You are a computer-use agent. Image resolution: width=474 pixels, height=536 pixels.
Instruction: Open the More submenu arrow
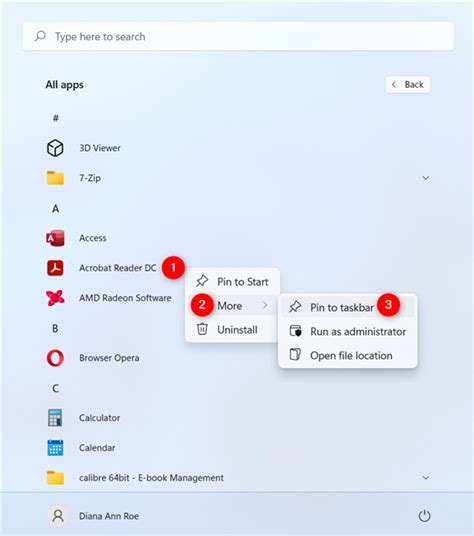click(x=265, y=305)
